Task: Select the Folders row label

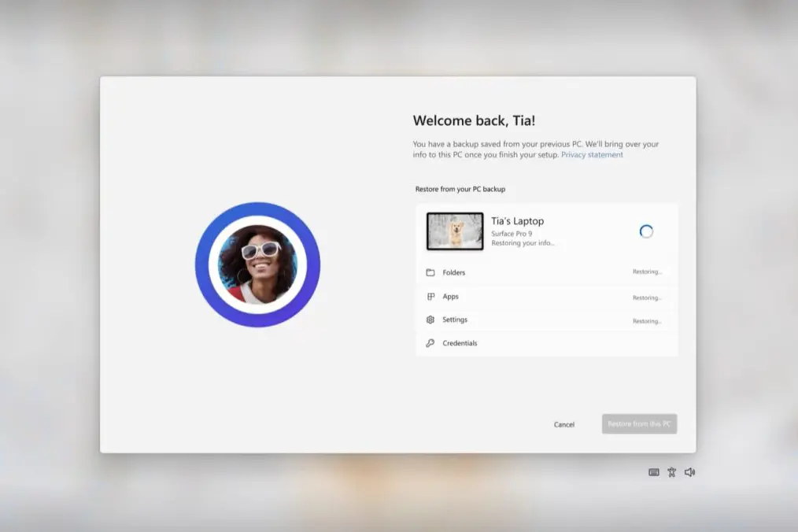Action: [454, 272]
